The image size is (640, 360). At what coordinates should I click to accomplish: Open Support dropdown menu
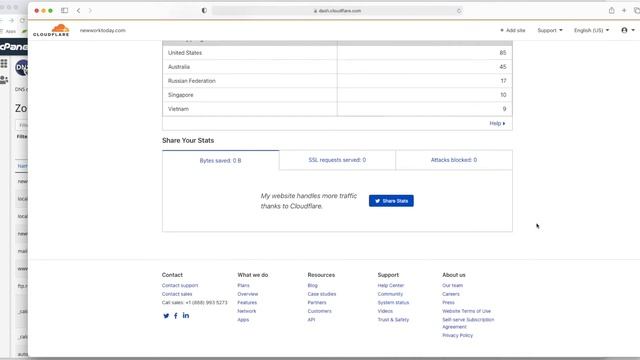click(550, 30)
